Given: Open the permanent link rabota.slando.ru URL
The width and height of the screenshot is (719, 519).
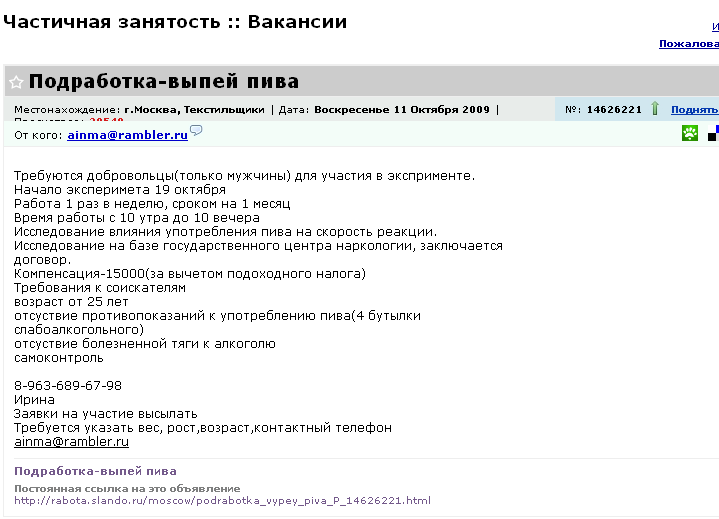Looking at the screenshot, I should point(222,500).
